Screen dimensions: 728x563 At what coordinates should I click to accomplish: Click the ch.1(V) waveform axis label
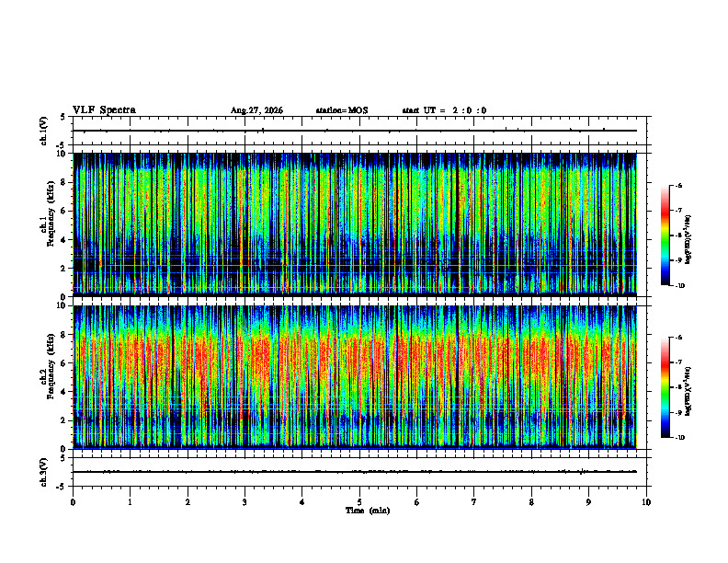point(44,131)
